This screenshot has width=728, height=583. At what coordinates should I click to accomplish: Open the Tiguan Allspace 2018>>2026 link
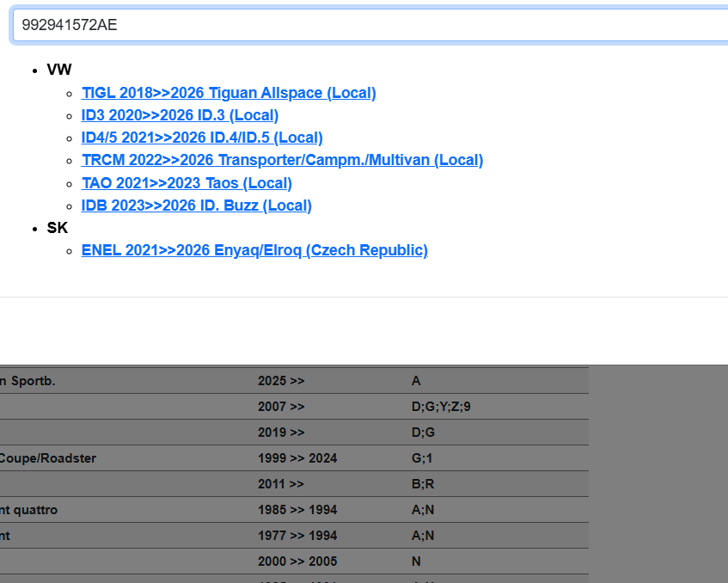click(x=229, y=93)
